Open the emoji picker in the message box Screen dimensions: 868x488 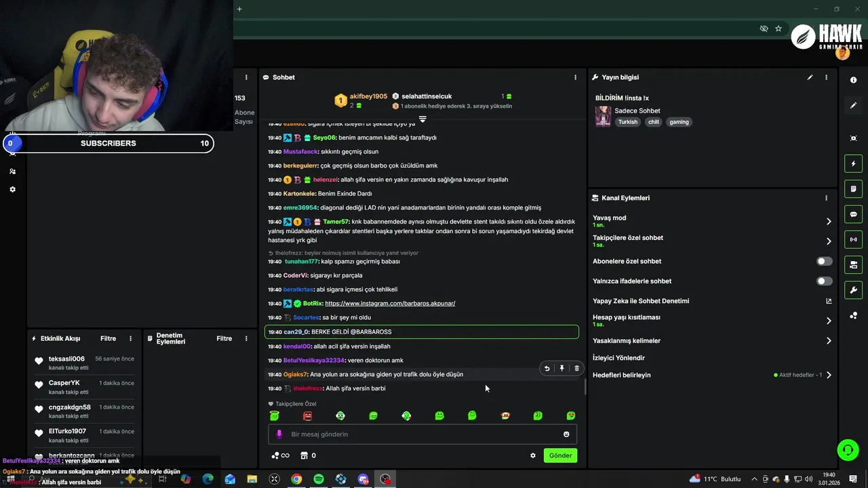pyautogui.click(x=566, y=434)
